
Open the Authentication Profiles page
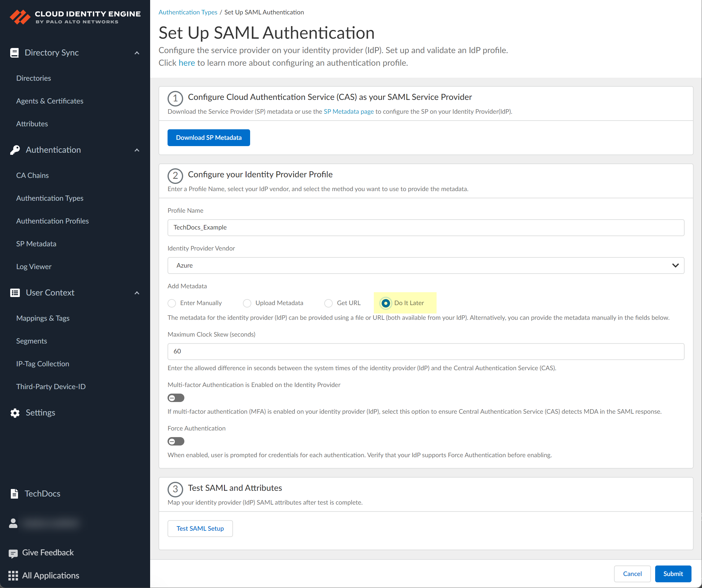point(52,221)
